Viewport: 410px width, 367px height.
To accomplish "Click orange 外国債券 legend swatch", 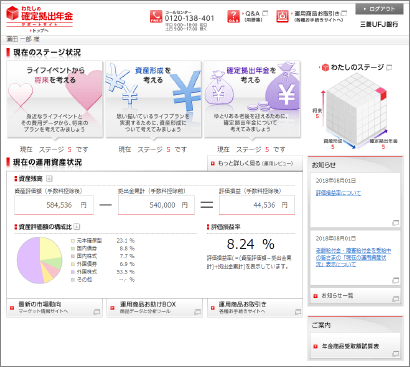I will [x=73, y=264].
